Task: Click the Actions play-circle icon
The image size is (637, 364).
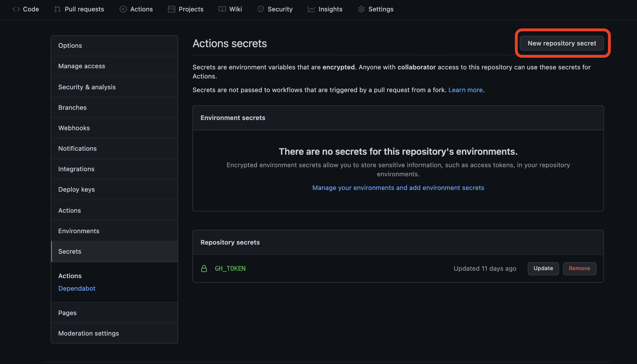Action: [123, 9]
